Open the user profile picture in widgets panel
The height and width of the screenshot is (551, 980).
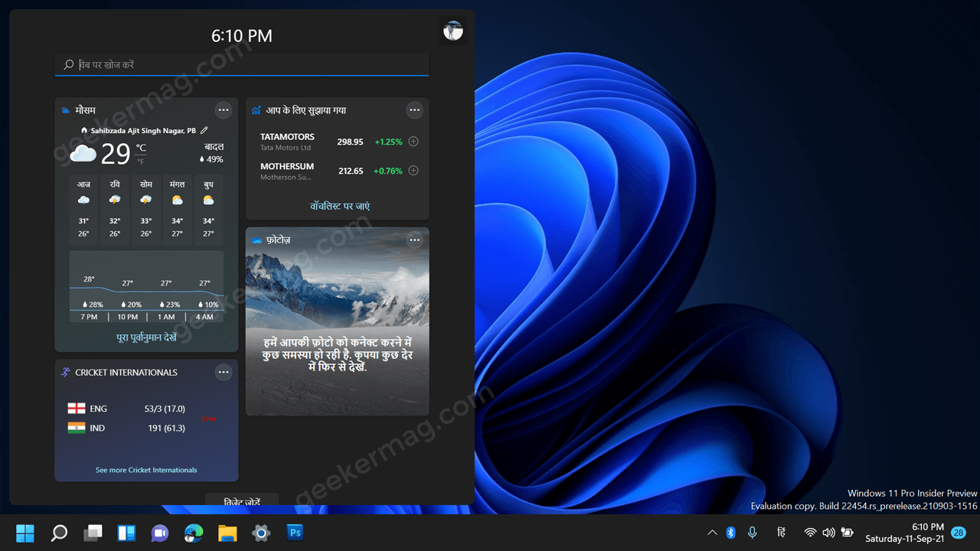click(453, 31)
